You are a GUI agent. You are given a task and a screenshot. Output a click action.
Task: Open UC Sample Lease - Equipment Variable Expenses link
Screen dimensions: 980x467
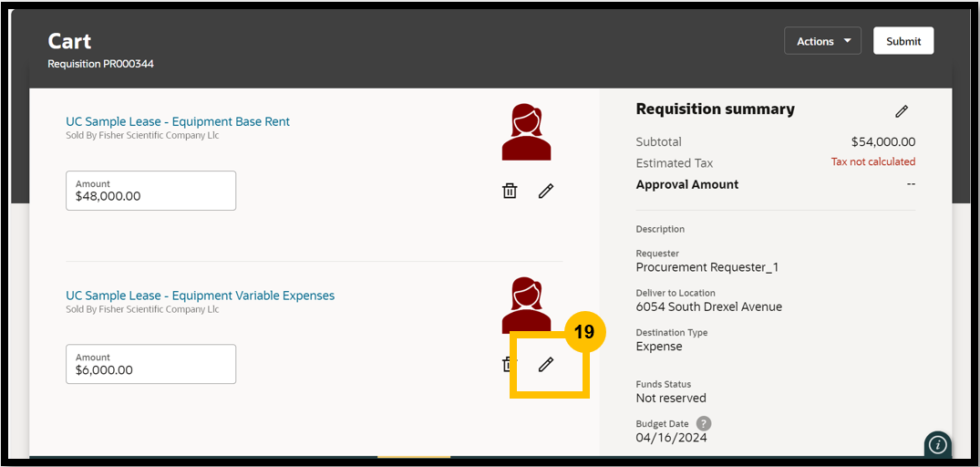coord(200,296)
